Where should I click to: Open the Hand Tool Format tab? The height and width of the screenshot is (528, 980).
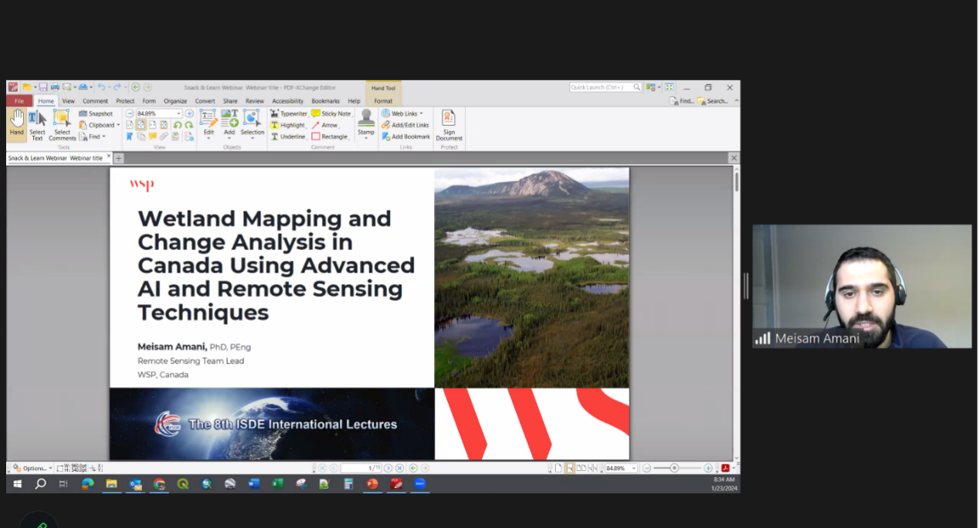[x=383, y=101]
